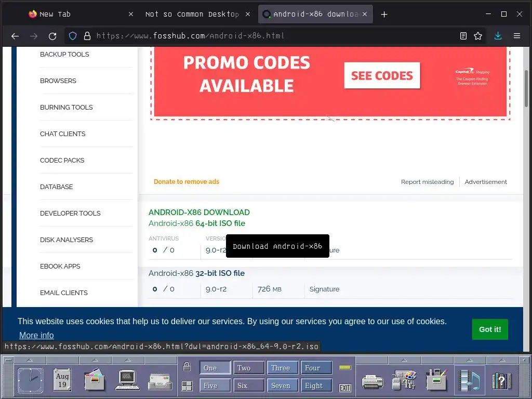Reload the current page

pos(52,36)
